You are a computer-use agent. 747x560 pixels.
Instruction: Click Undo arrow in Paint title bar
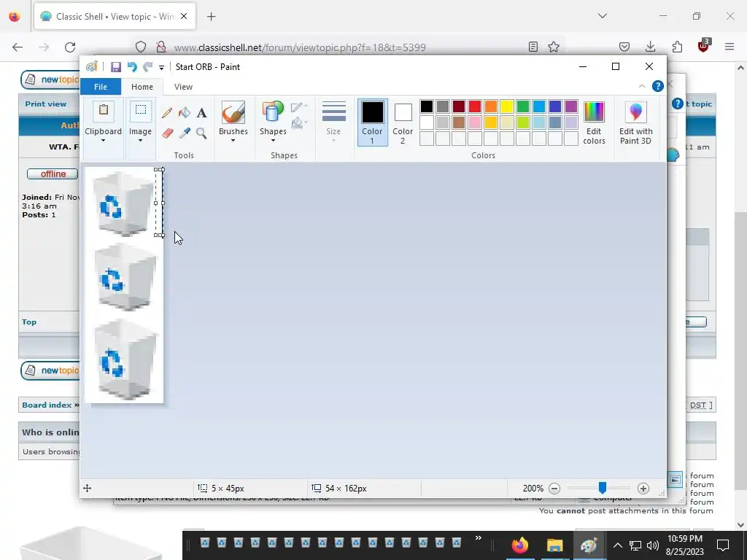click(132, 67)
